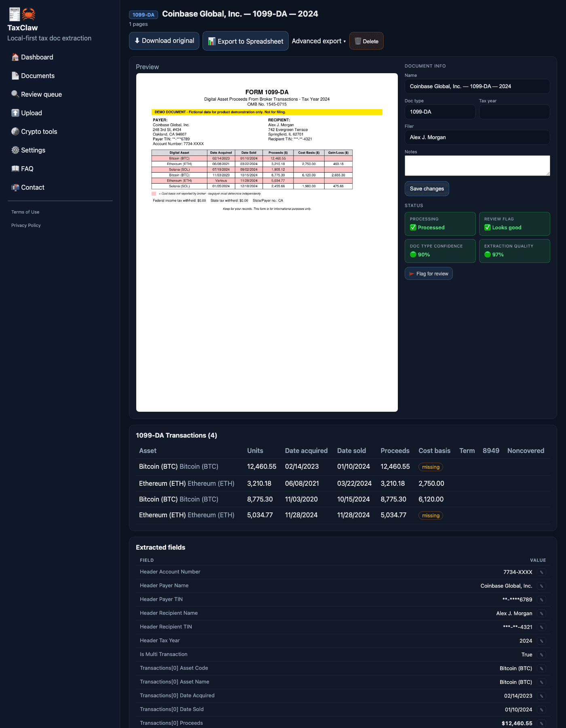Image resolution: width=566 pixels, height=728 pixels.
Task: Click the Settings gear icon
Action: click(15, 150)
